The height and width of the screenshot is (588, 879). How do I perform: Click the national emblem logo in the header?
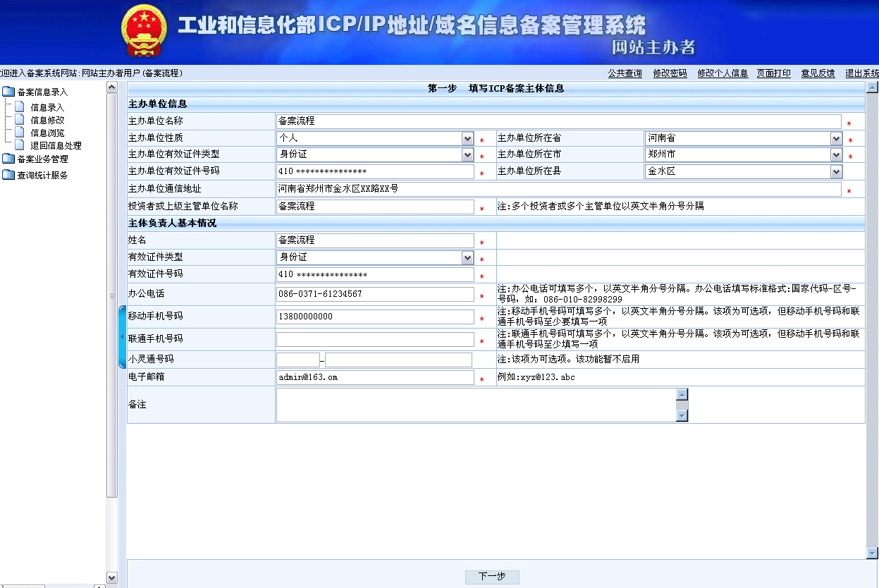tap(145, 32)
